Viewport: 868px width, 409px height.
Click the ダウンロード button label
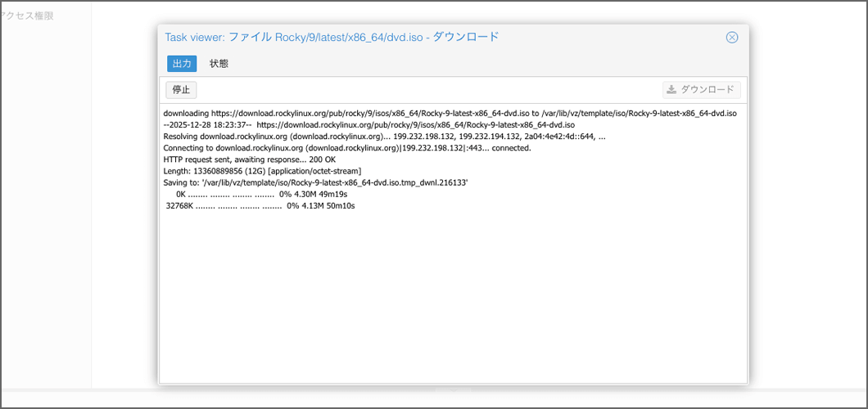click(707, 90)
